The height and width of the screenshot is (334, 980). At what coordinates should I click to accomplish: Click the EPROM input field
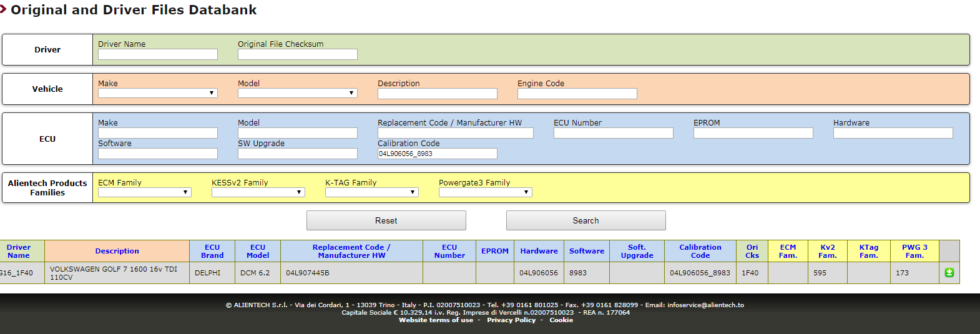click(x=753, y=133)
